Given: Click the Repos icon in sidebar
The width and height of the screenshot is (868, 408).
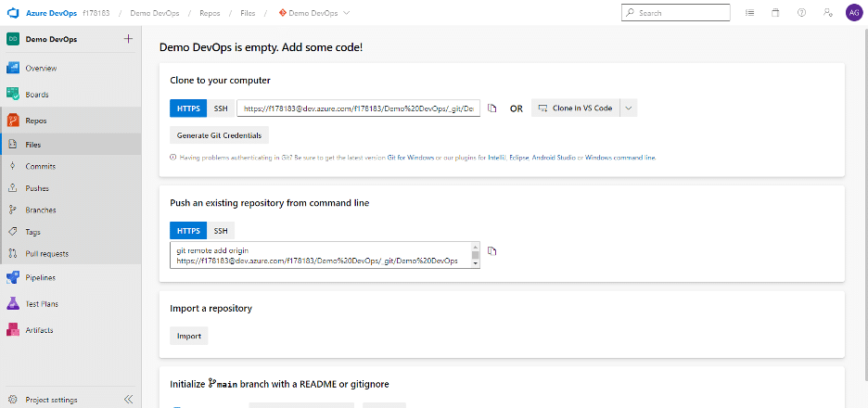Looking at the screenshot, I should pyautogui.click(x=13, y=121).
